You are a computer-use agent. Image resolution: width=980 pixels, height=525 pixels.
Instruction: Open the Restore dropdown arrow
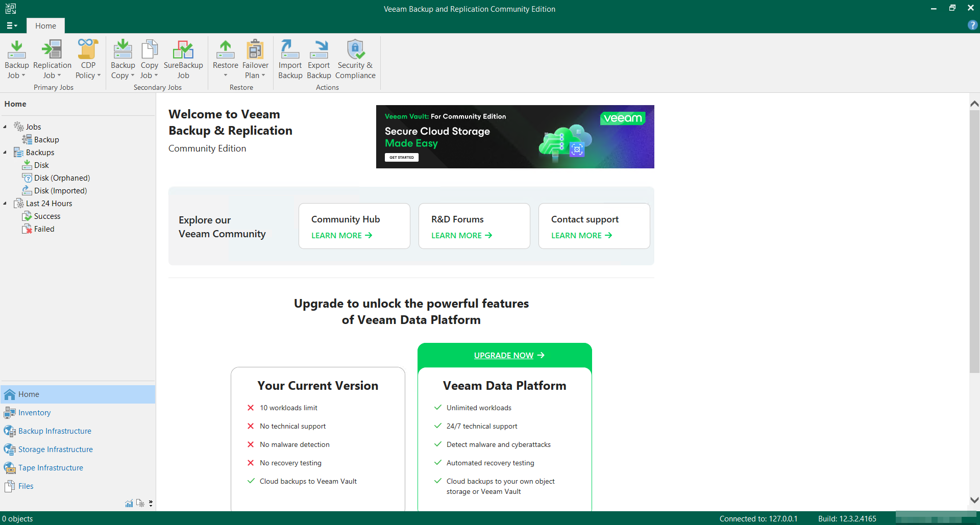tap(225, 76)
